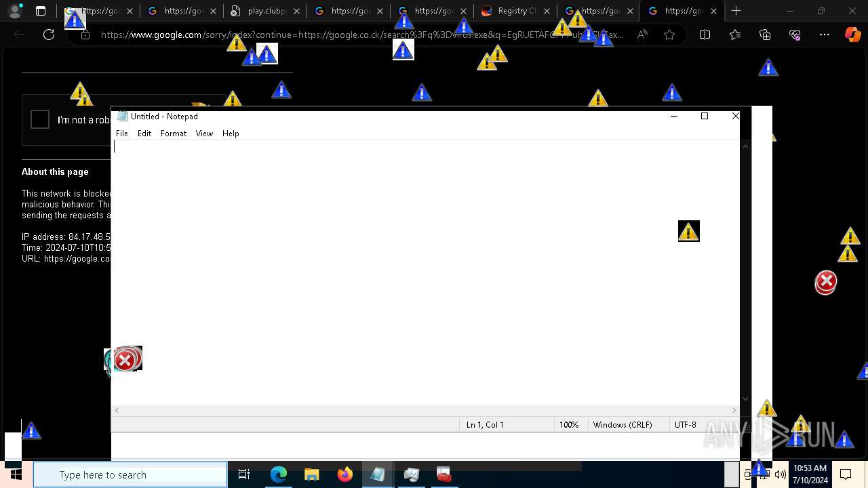Open Notepad File menu
Image resolution: width=868 pixels, height=488 pixels.
point(122,134)
